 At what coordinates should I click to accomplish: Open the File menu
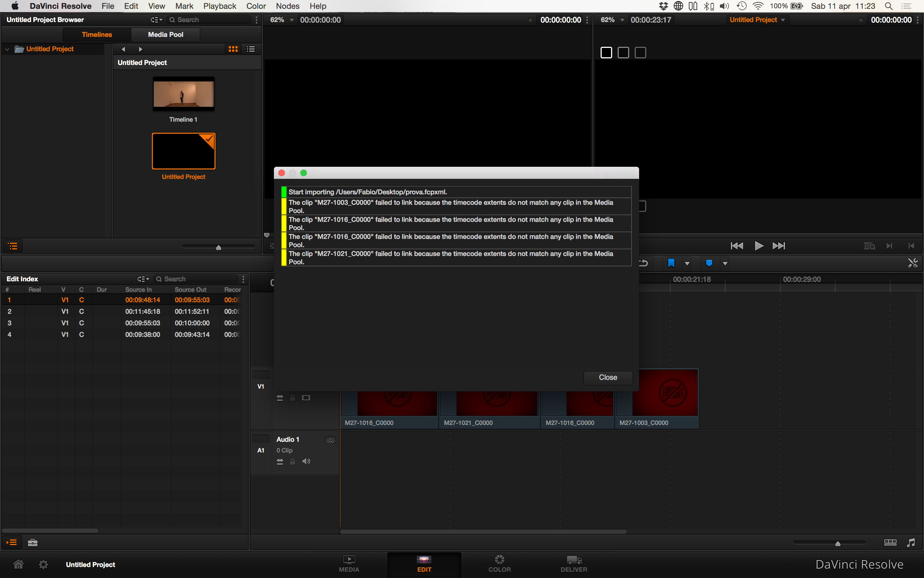coord(108,6)
